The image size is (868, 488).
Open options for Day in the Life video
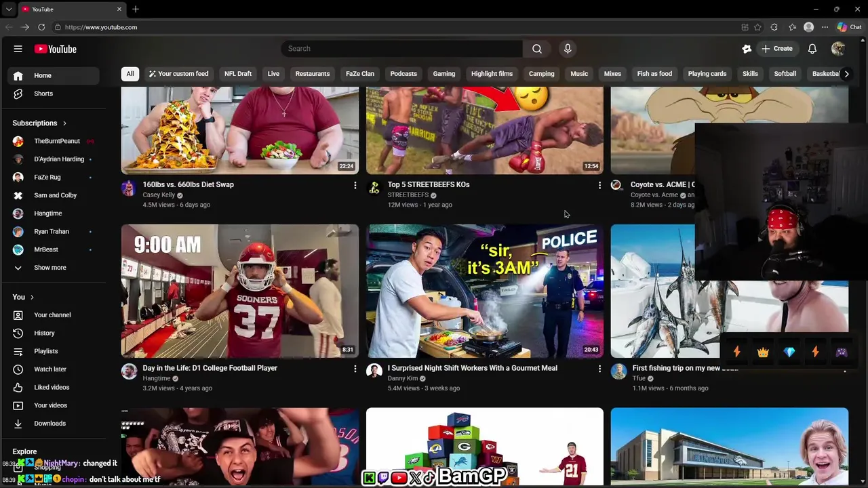355,369
